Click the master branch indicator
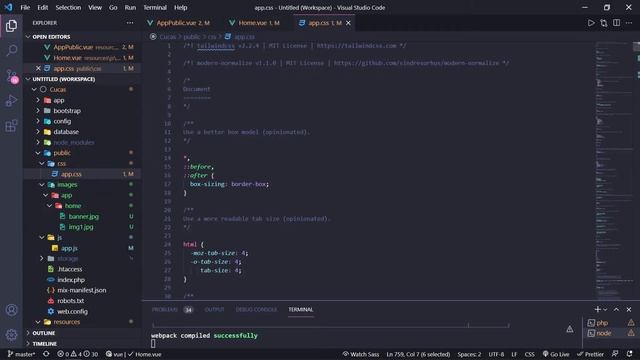 tap(21, 354)
